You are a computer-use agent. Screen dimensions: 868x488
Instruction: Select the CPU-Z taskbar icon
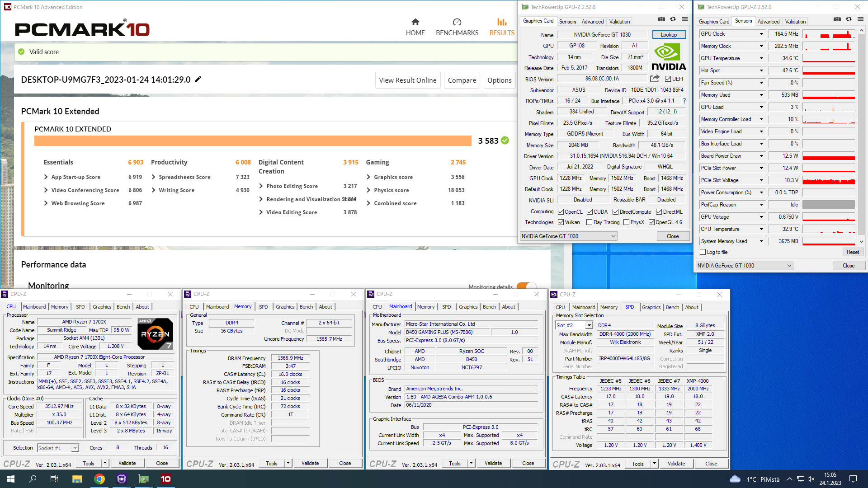point(122,479)
